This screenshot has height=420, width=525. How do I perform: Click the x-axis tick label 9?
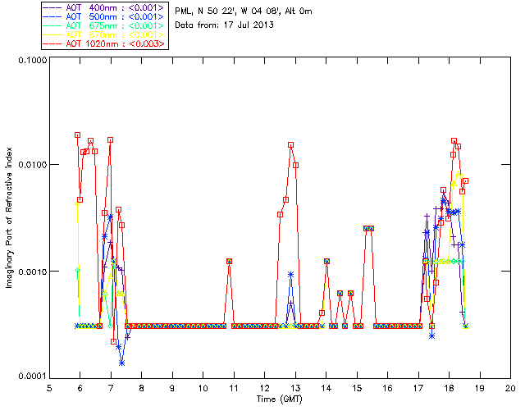tap(172, 388)
